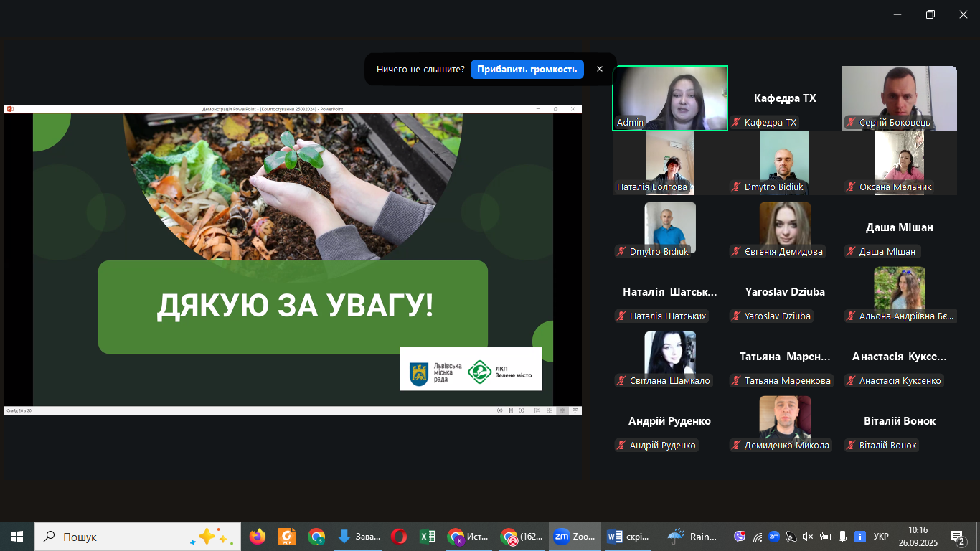Screen dimensions: 980x551
Task: Click next slide arrow in PowerPoint status bar
Action: pos(522,410)
